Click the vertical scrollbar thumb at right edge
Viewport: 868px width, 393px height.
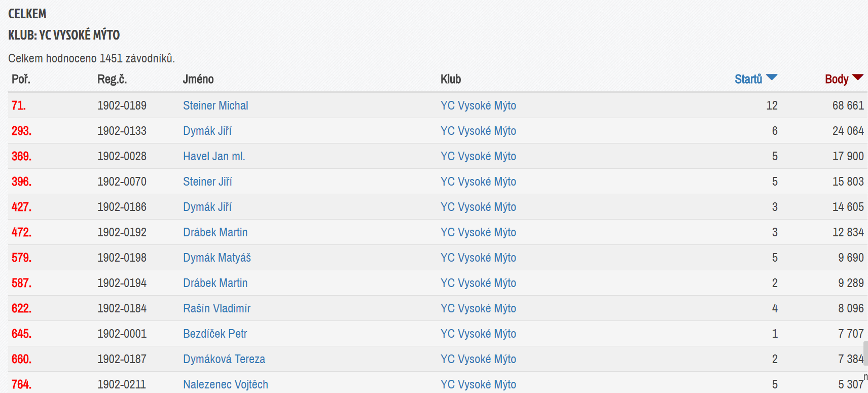866,353
